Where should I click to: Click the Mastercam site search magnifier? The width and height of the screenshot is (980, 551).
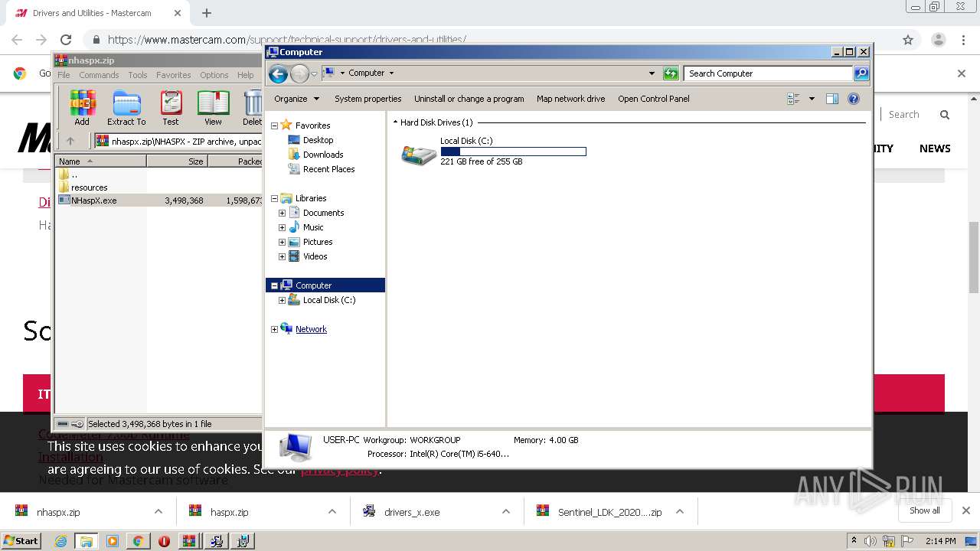tap(945, 115)
